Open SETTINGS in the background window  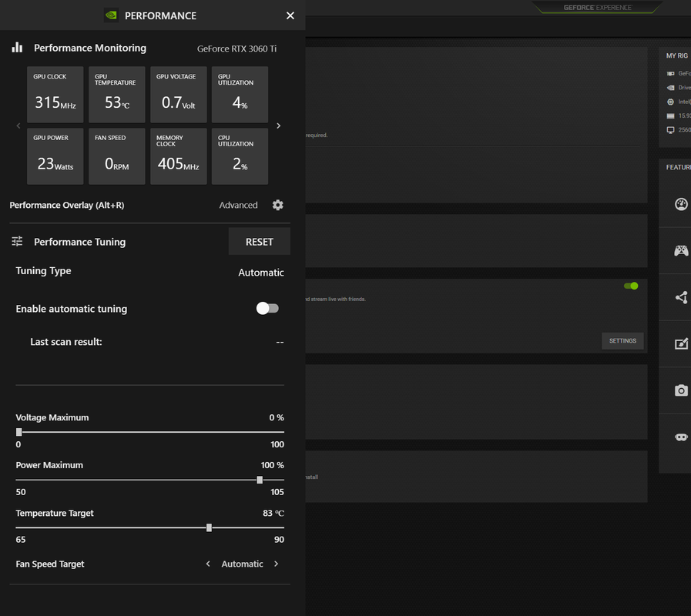coord(622,341)
